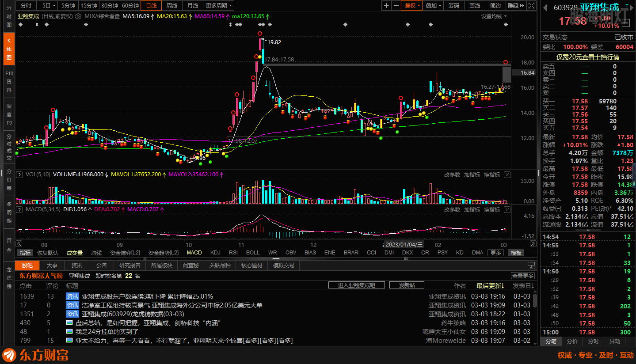Switch to 月线 monthly period
Screen dimensions: 636x364
pos(193,6)
